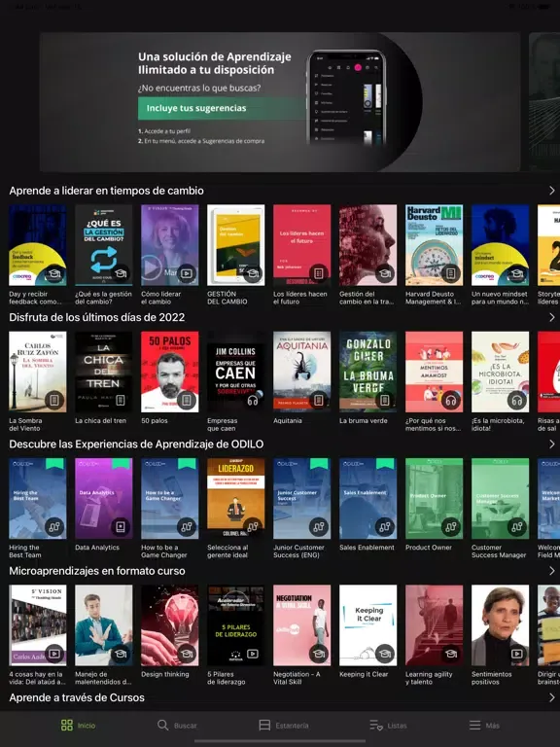Viewport: 560px width, 747px height.
Task: Tap ebook icon on 'La bruma verde'
Action: [x=385, y=400]
